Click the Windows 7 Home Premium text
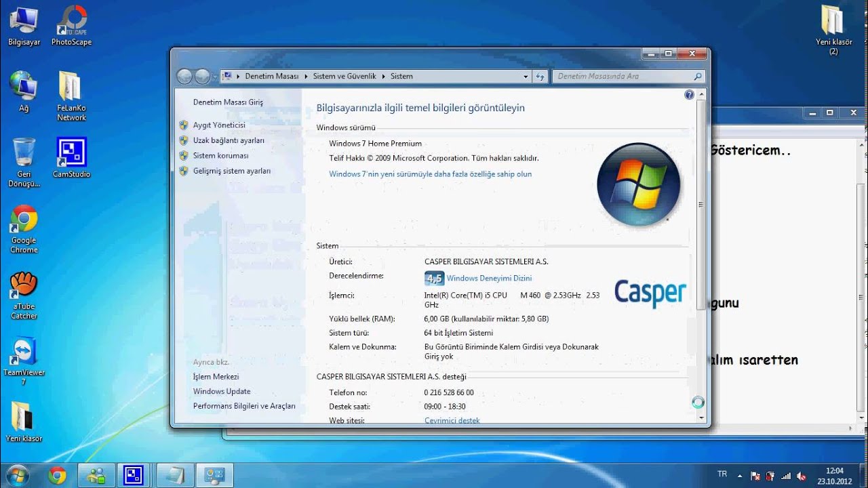 [376, 144]
